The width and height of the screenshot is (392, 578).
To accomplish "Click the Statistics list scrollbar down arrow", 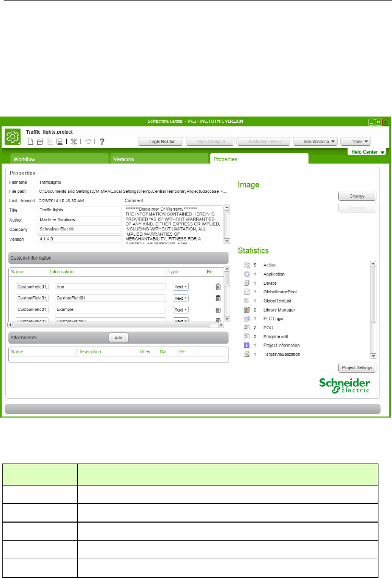I will point(373,356).
